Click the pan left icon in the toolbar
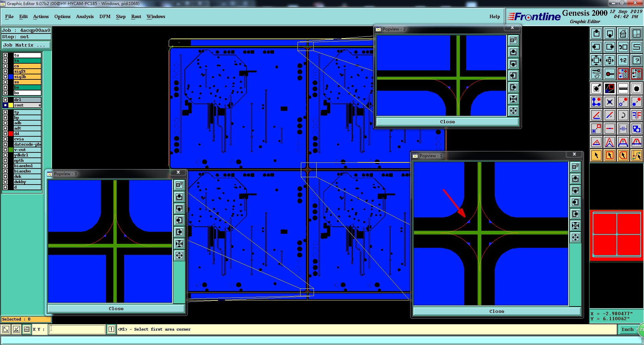 (x=596, y=47)
